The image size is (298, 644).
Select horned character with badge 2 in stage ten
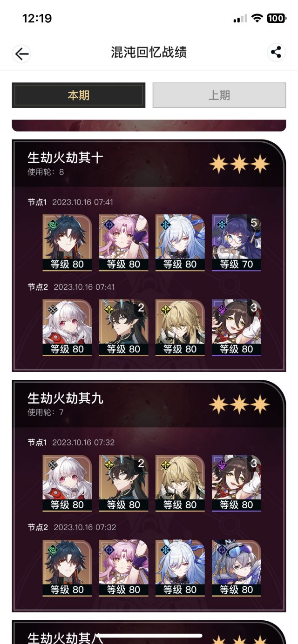point(123,327)
